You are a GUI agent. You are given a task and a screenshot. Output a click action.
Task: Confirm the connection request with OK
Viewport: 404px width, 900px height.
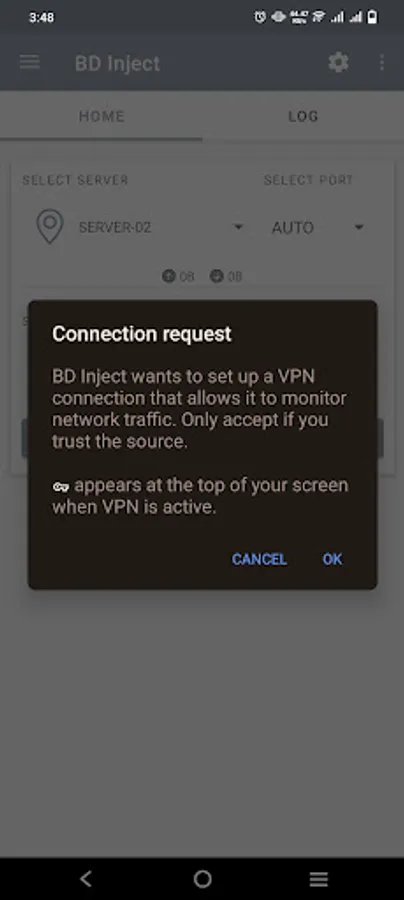coord(332,559)
